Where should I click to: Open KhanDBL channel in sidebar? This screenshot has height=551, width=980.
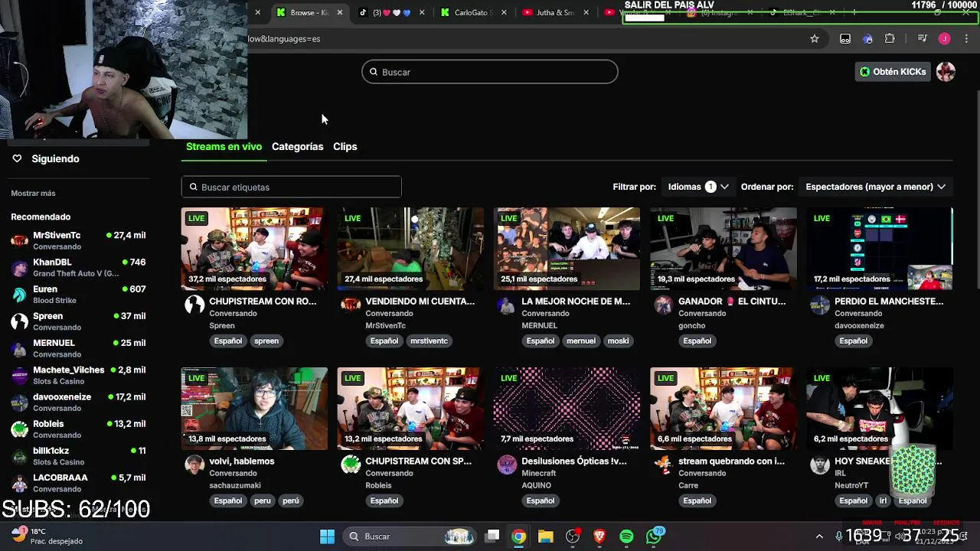click(x=78, y=267)
